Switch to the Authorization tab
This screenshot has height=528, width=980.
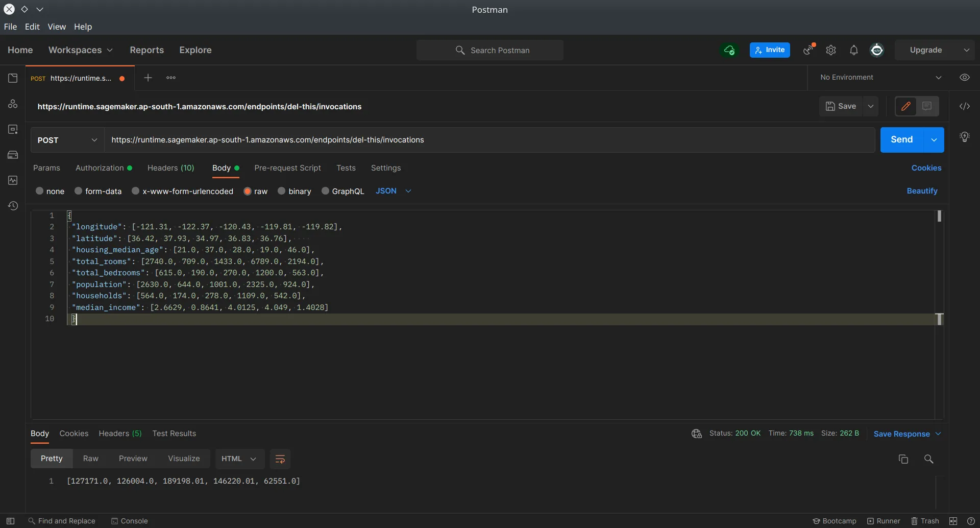pyautogui.click(x=104, y=168)
